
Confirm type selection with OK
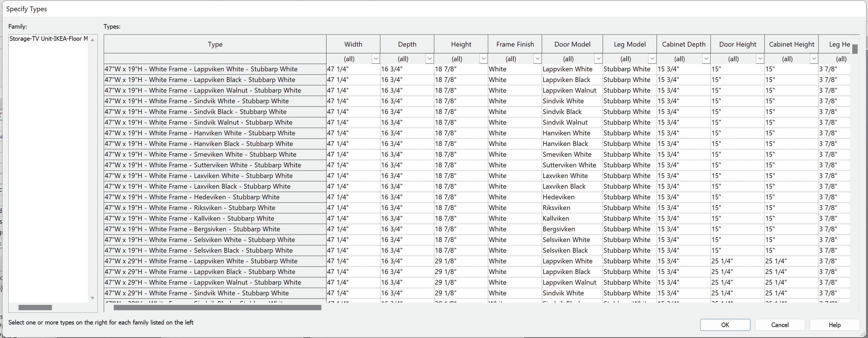click(x=725, y=325)
